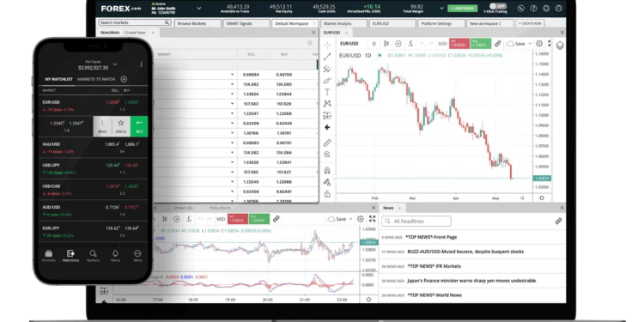Screen dimensions: 644x322
Task: Select the Text annotation tool
Action: tap(327, 92)
